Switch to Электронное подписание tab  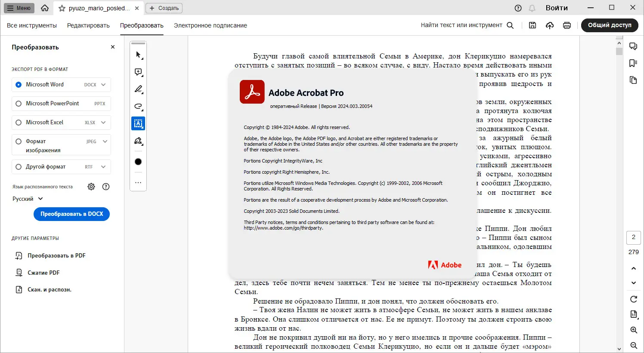(x=211, y=25)
